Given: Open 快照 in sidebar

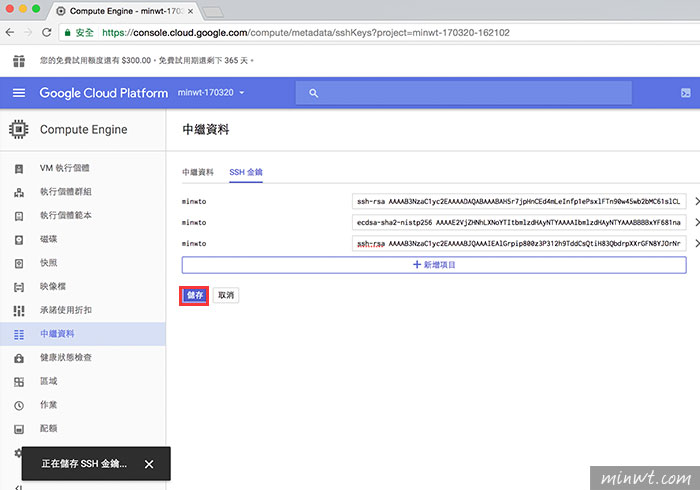Looking at the screenshot, I should coord(49,262).
